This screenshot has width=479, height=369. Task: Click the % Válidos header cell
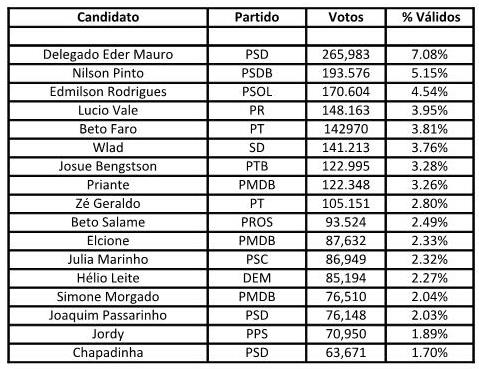pos(430,17)
